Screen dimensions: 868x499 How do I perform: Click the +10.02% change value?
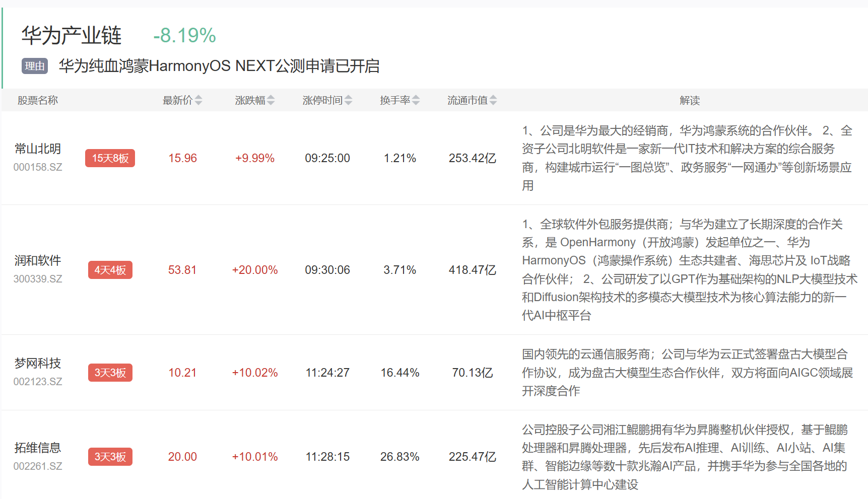(x=255, y=373)
